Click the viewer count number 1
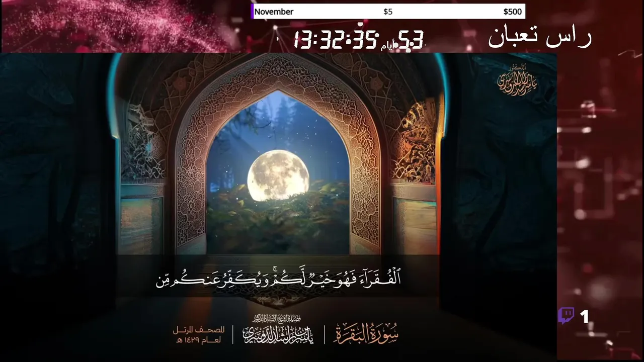Image resolution: width=644 pixels, height=362 pixels. pyautogui.click(x=584, y=317)
